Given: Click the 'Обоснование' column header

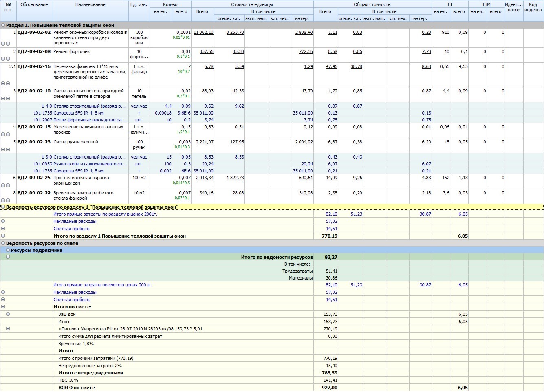Looking at the screenshot, I should coord(34,5).
